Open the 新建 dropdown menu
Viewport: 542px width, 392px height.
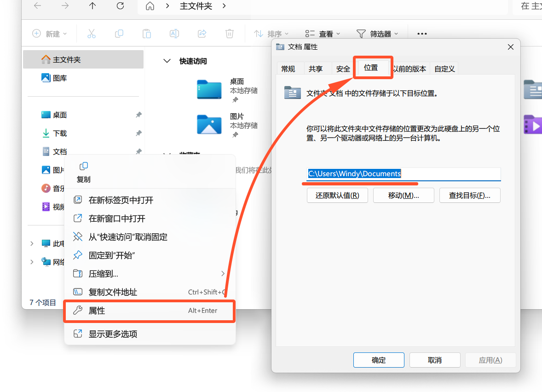coord(49,33)
